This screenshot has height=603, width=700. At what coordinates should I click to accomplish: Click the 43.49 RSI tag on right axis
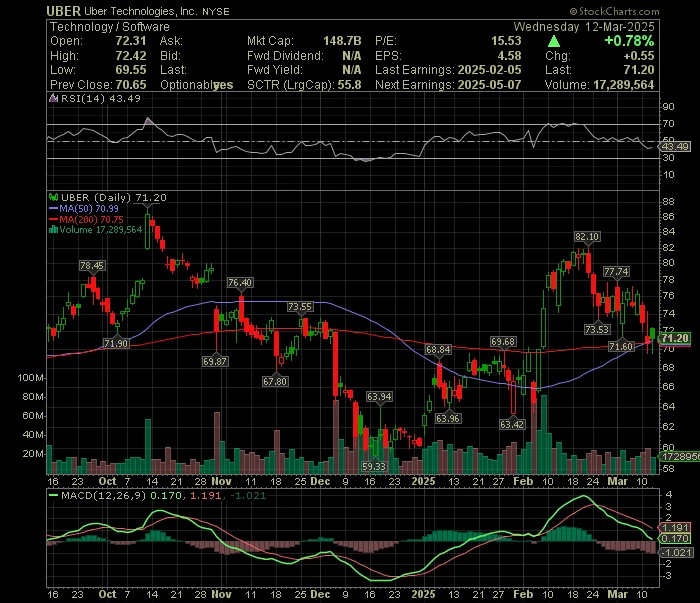675,146
